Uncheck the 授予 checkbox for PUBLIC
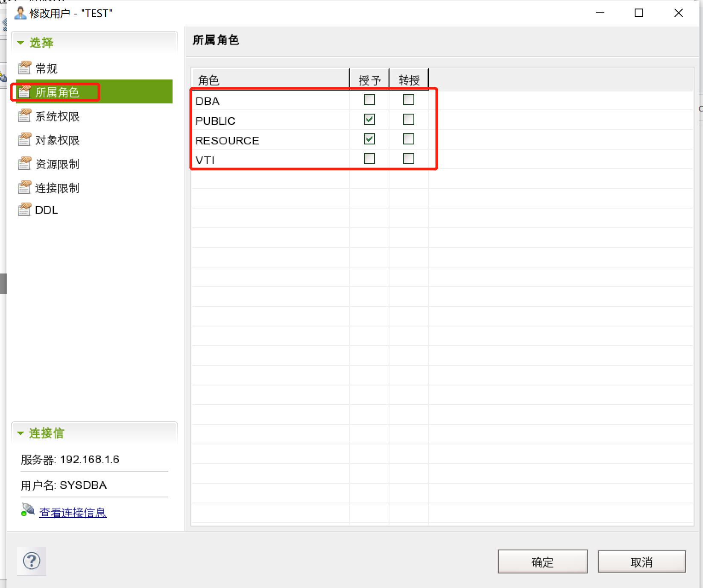703x588 pixels. [x=369, y=119]
